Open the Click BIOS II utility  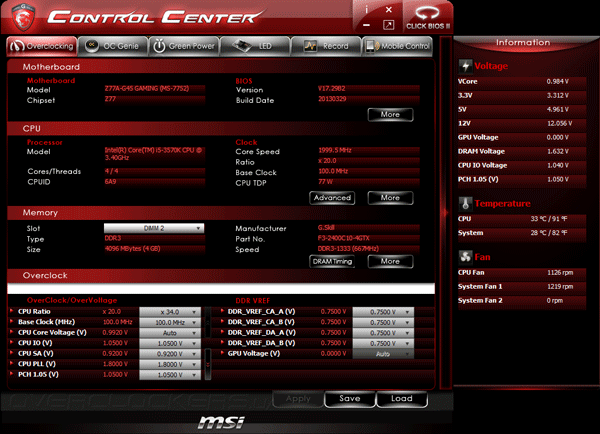pos(428,18)
